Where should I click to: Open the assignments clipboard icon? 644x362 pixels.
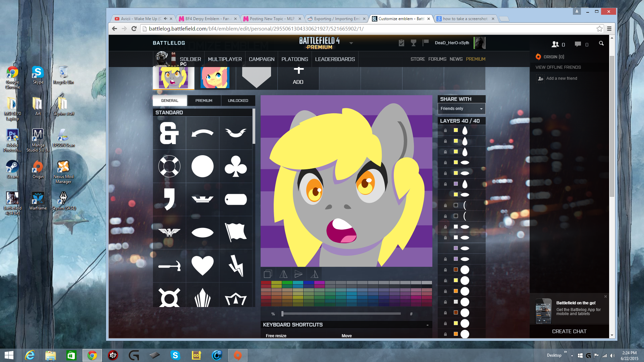[x=401, y=43]
